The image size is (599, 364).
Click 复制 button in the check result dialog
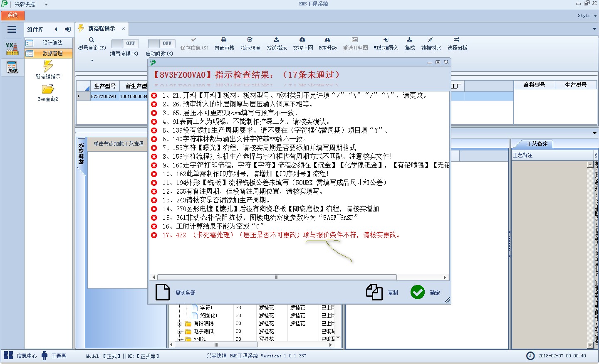tap(382, 293)
